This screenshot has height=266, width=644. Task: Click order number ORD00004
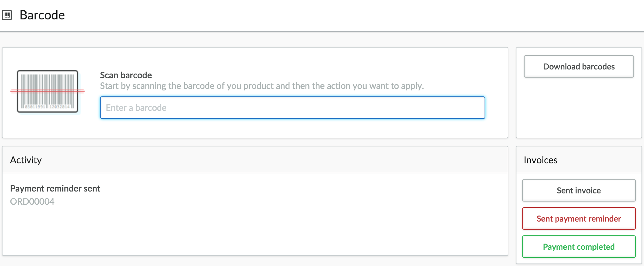click(x=32, y=202)
